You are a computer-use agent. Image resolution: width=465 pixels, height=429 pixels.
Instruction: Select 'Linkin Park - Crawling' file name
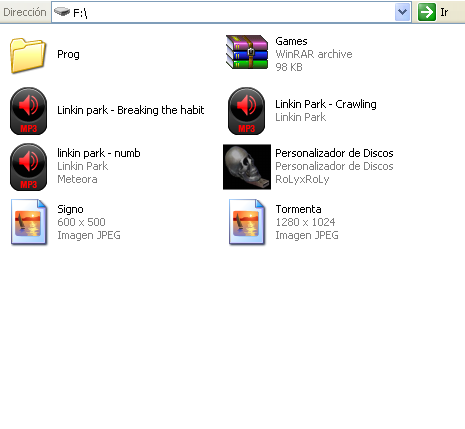click(326, 104)
